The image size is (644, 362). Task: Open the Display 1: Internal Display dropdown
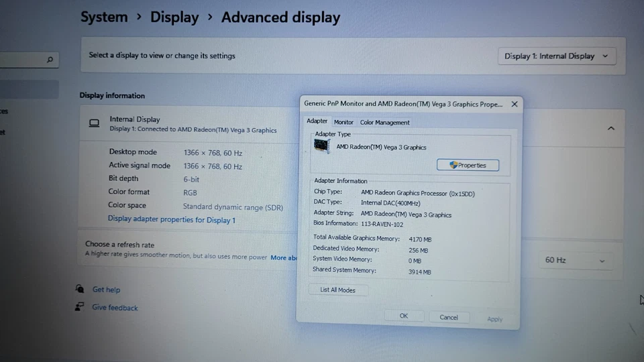coord(557,56)
